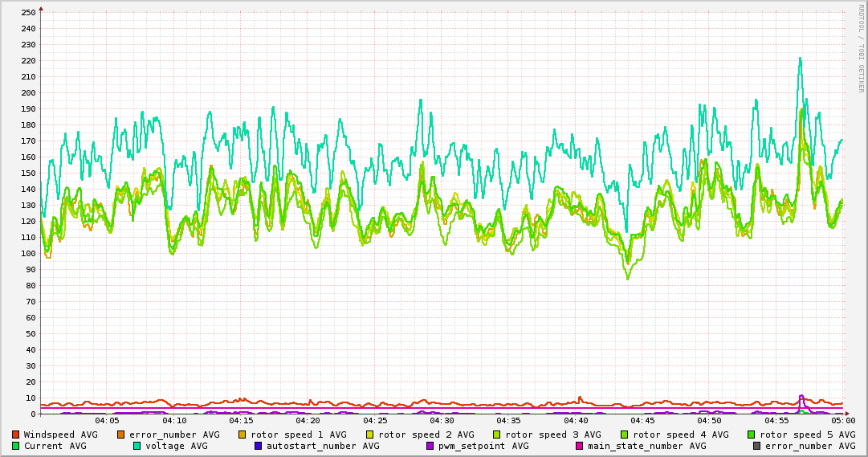Click the 150 value on the y-axis
868x457 pixels.
point(27,173)
